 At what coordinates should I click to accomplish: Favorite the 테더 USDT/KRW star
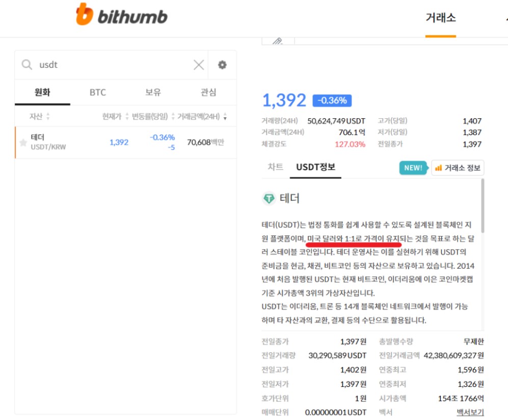(x=23, y=142)
